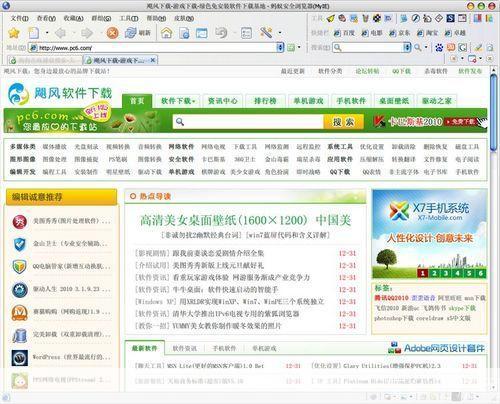Open the 驱动之家 navigation link
This screenshot has width=500, height=404.
(x=437, y=101)
